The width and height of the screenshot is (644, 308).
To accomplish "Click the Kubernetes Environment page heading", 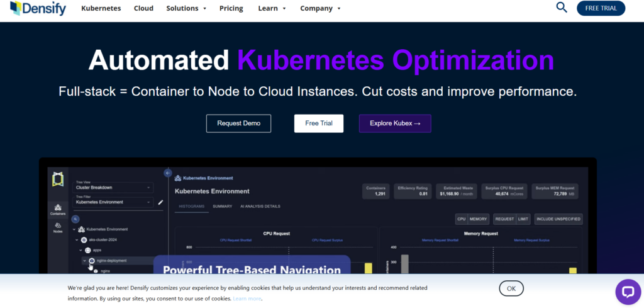I will (x=212, y=191).
